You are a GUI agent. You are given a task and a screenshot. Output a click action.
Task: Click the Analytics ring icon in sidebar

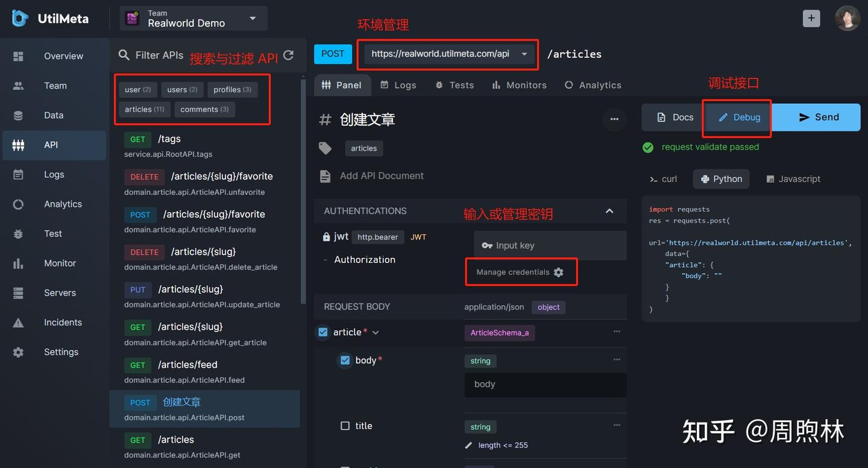[x=19, y=204]
